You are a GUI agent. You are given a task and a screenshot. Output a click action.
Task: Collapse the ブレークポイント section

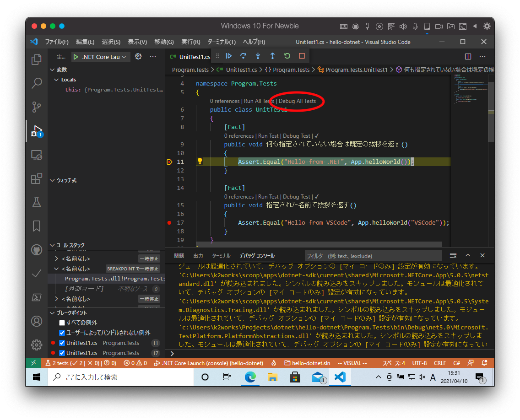point(52,313)
